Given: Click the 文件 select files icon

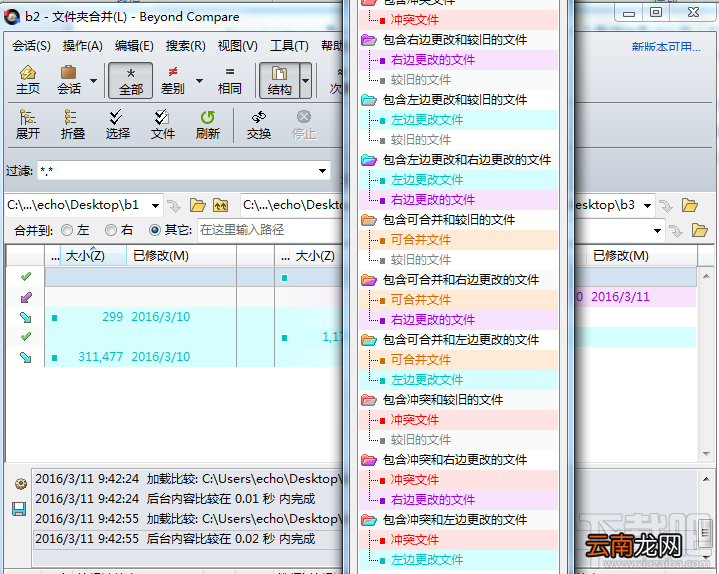Looking at the screenshot, I should (162, 125).
